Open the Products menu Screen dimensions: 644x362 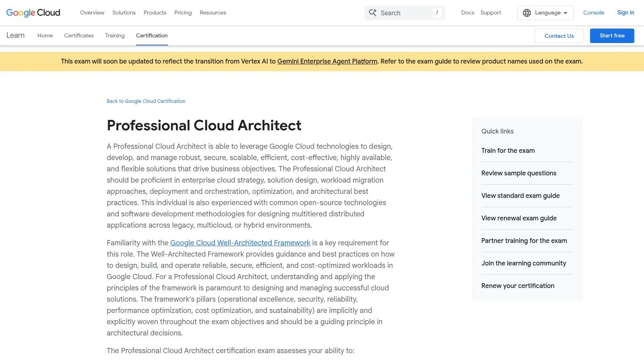(155, 13)
